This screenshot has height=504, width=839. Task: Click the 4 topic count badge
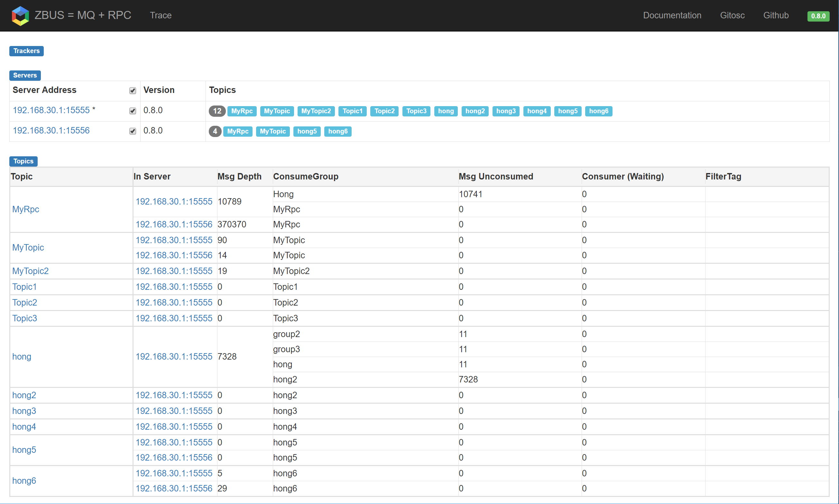click(215, 132)
